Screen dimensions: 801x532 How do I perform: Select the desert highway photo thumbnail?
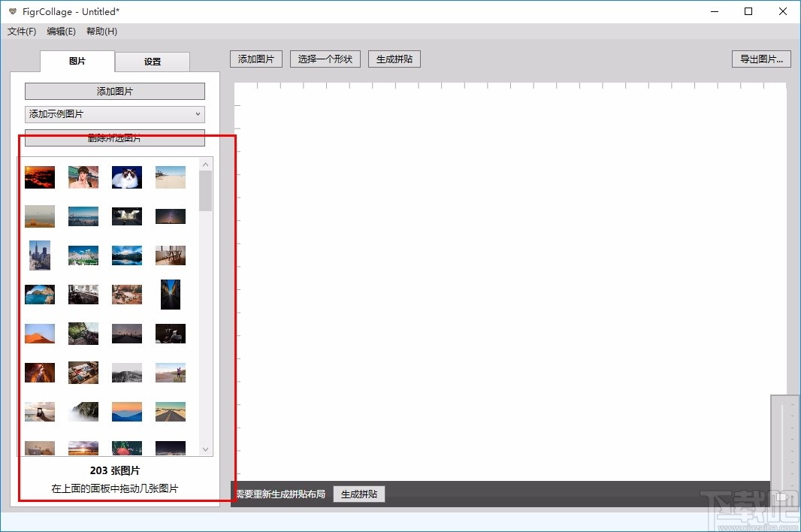170,411
